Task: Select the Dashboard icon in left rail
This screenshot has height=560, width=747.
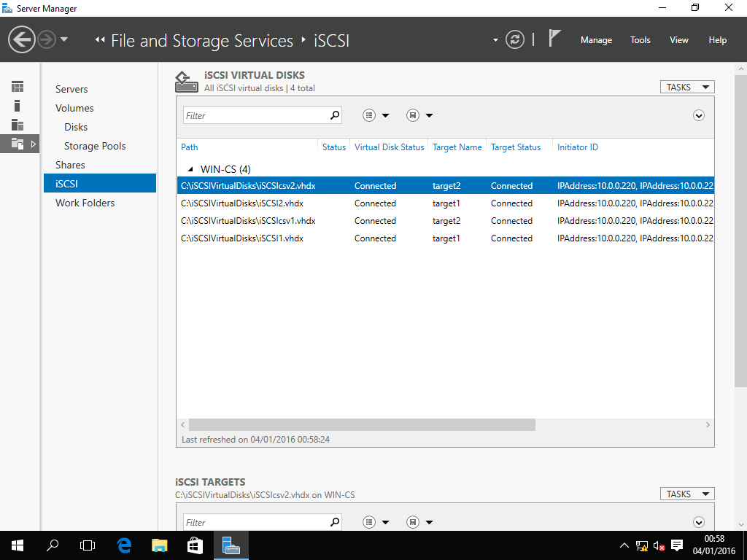Action: (x=18, y=87)
